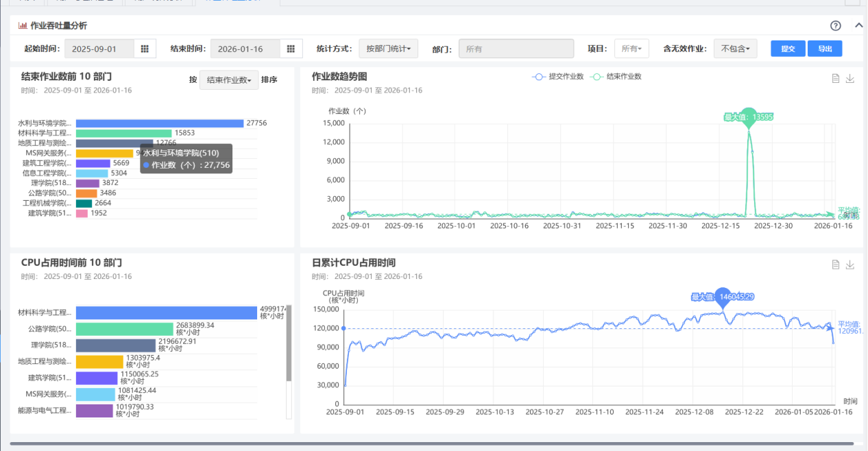
Task: Open calendar picker for 起始时间
Action: (x=145, y=49)
